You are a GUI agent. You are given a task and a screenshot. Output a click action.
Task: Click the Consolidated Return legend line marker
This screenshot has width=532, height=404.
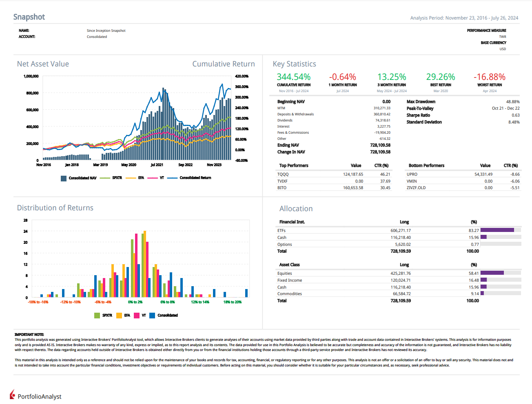click(172, 178)
